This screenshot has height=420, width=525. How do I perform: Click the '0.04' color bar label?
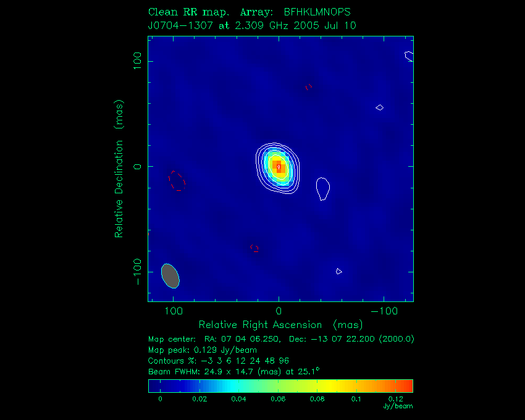[239, 399]
